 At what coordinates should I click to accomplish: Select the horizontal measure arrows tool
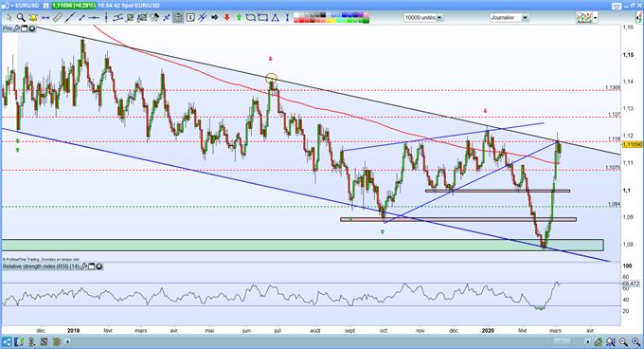click(45, 18)
